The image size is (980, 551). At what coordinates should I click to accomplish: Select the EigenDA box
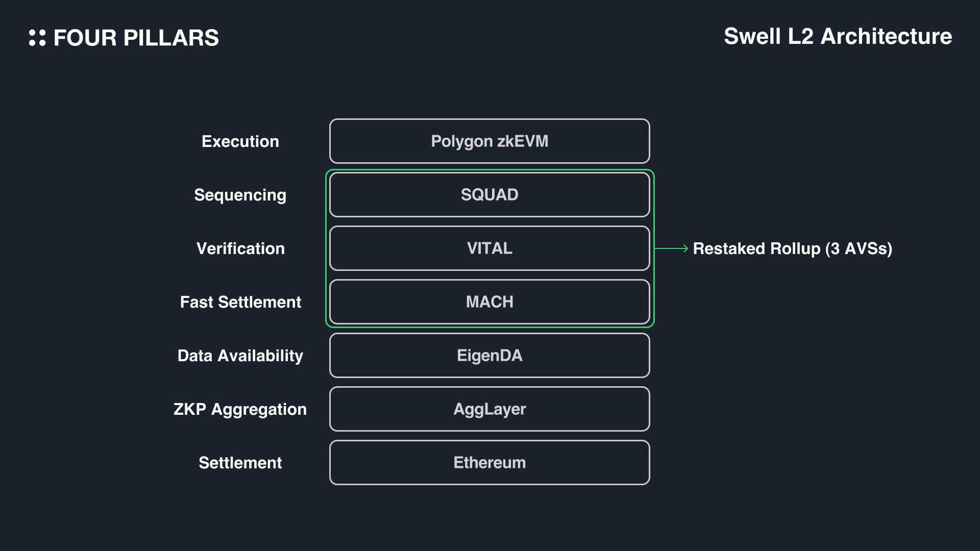pyautogui.click(x=489, y=356)
